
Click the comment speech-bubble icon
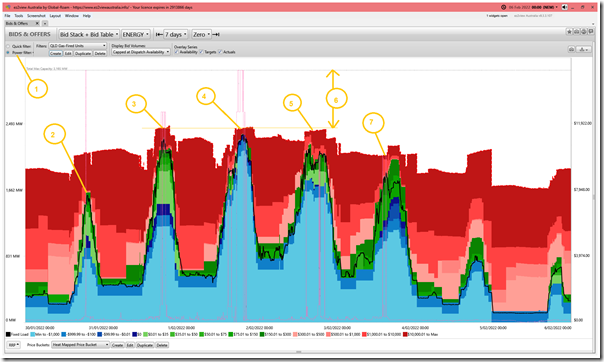[x=591, y=32]
